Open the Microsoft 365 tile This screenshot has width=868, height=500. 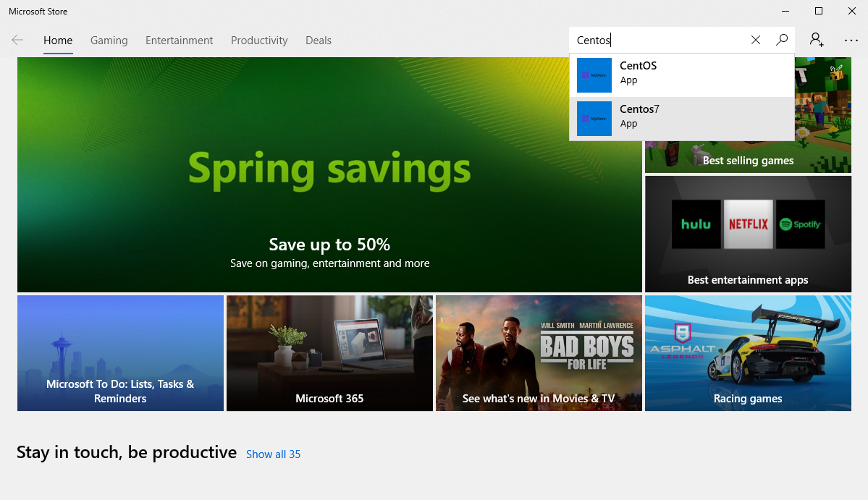tap(329, 353)
